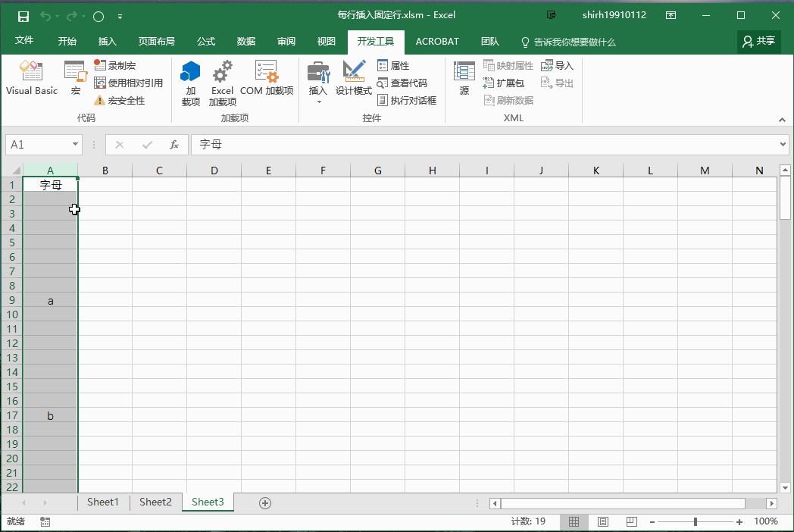This screenshot has height=532, width=794.
Task: Start Record Macro (录制宏)
Action: [x=115, y=65]
